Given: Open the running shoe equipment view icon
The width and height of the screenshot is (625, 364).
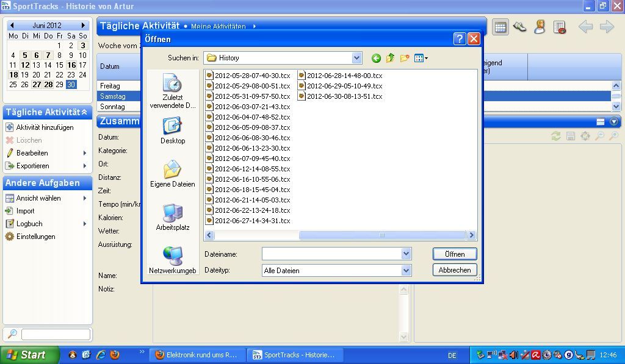Looking at the screenshot, I should point(520,27).
